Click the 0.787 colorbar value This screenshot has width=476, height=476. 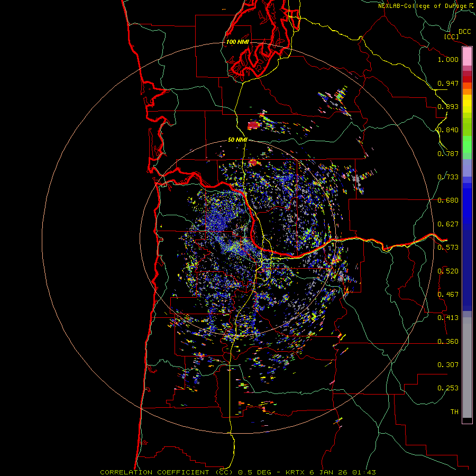[x=448, y=153]
